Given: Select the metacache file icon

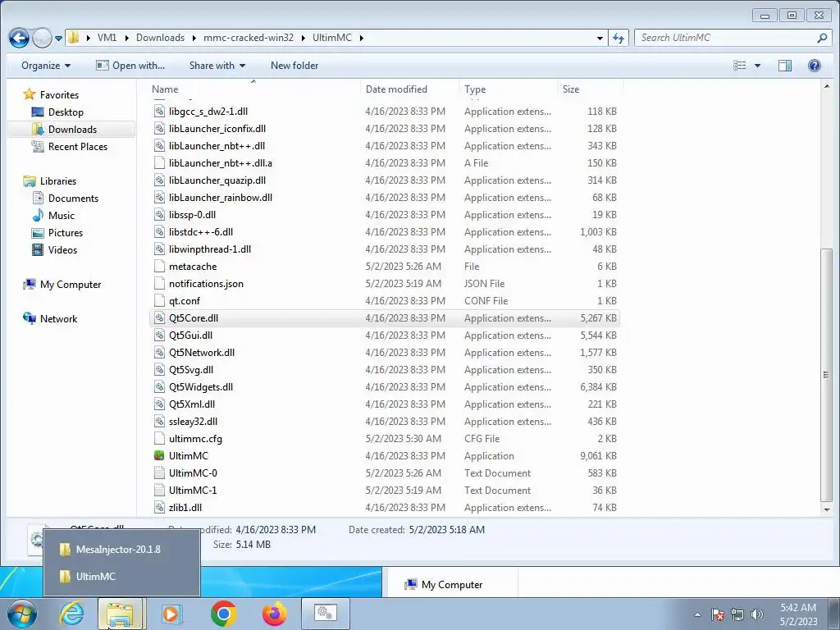Looking at the screenshot, I should click(x=159, y=267).
